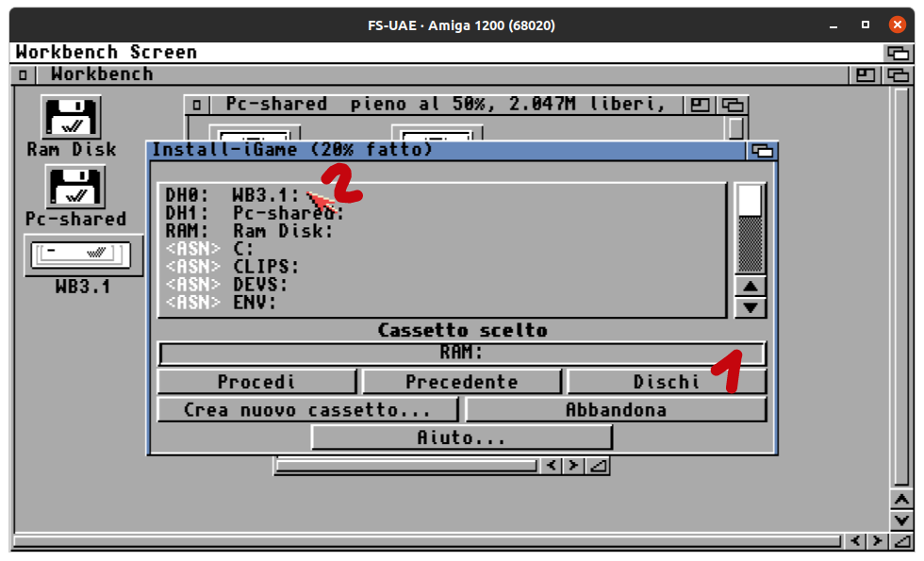This screenshot has height=561, width=924.
Task: Click the Workbench window vertical scrollbar
Action: pos(901,287)
